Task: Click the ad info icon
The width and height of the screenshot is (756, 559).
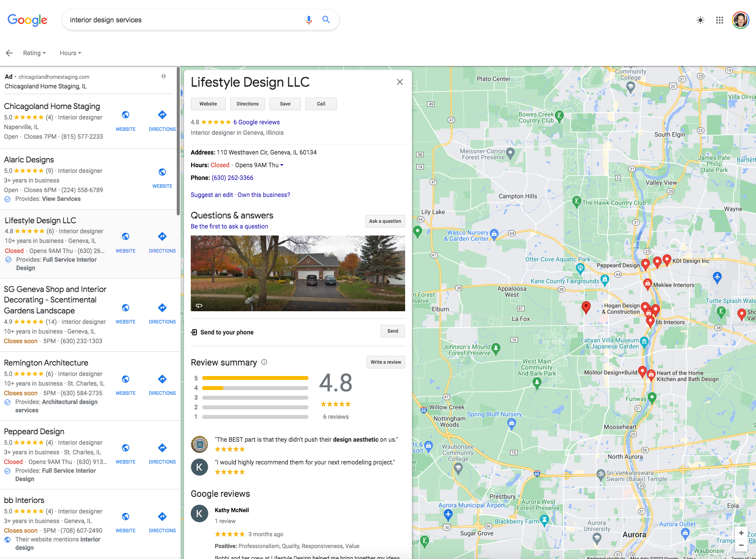Action: [x=164, y=76]
